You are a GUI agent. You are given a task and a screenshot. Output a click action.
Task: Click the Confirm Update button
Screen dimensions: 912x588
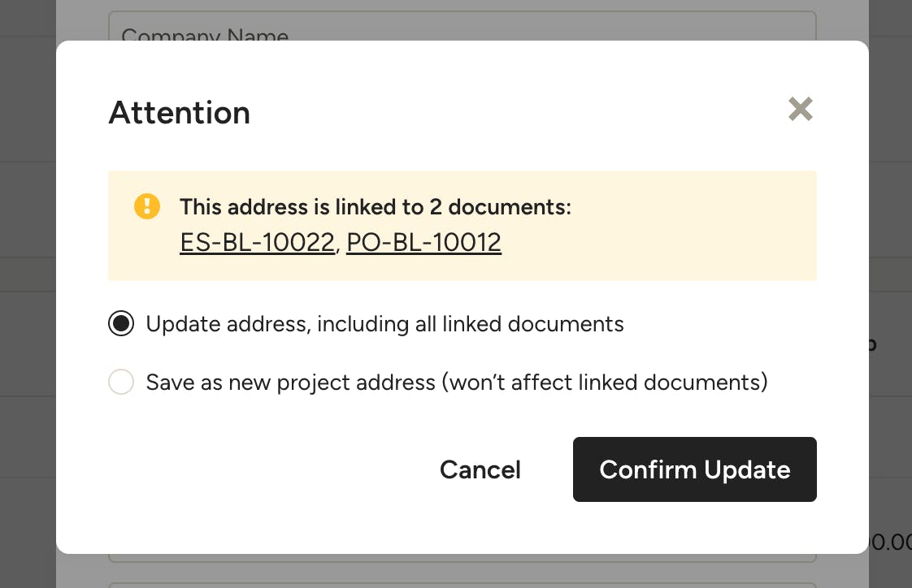coord(694,469)
